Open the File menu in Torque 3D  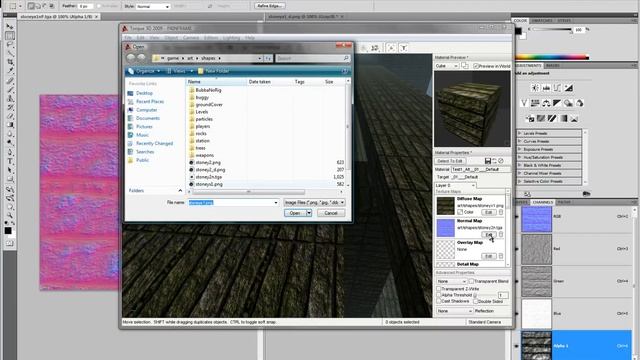(128, 38)
